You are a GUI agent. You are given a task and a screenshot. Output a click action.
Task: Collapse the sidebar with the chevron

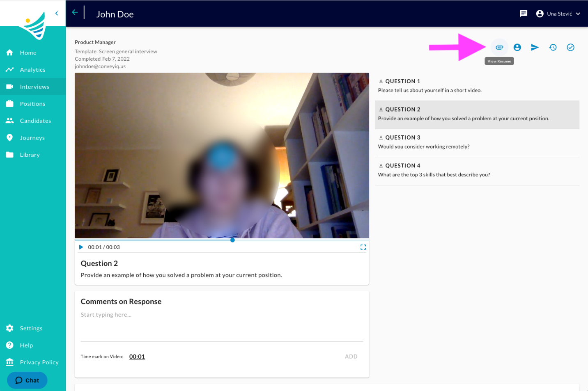point(57,13)
